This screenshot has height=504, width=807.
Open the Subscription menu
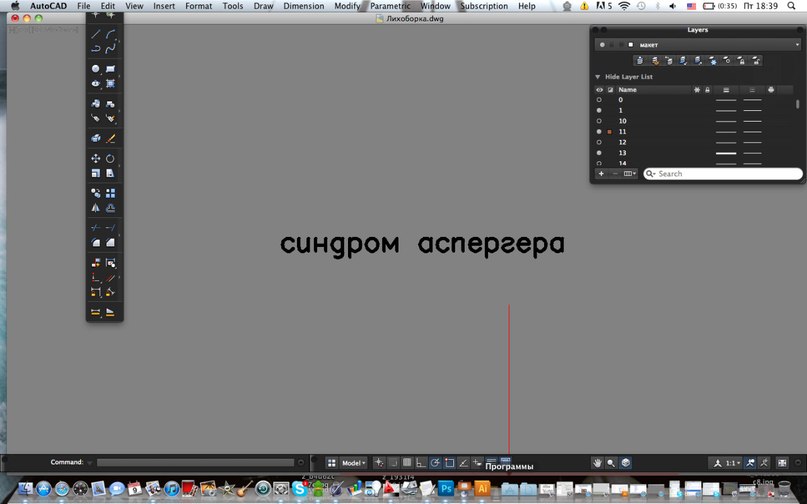coord(484,6)
